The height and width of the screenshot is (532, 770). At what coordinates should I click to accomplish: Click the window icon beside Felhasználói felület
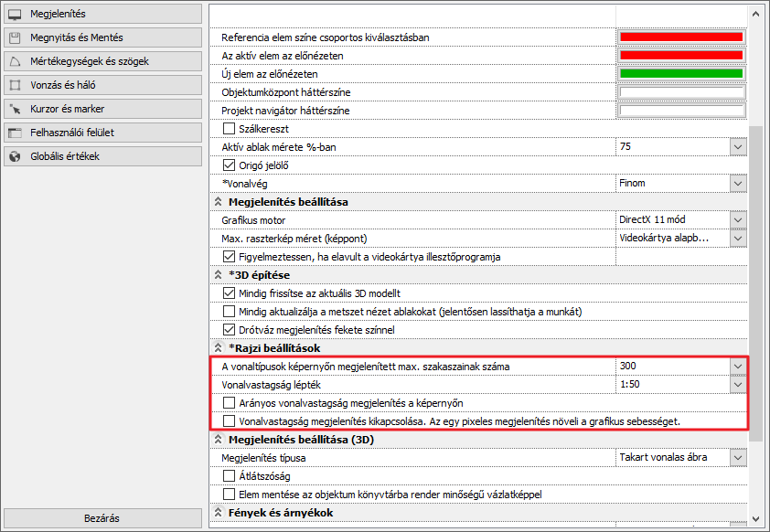click(16, 133)
